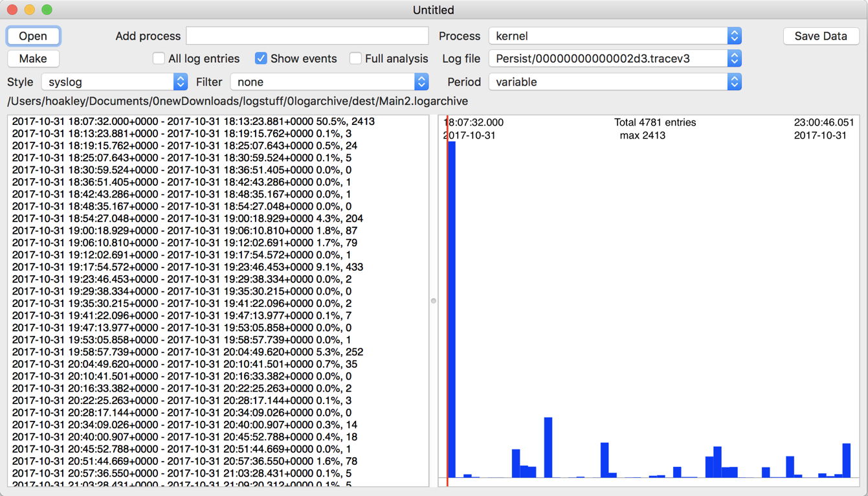Enable the Full analysis checkbox
This screenshot has width=868, height=496.
click(x=355, y=58)
